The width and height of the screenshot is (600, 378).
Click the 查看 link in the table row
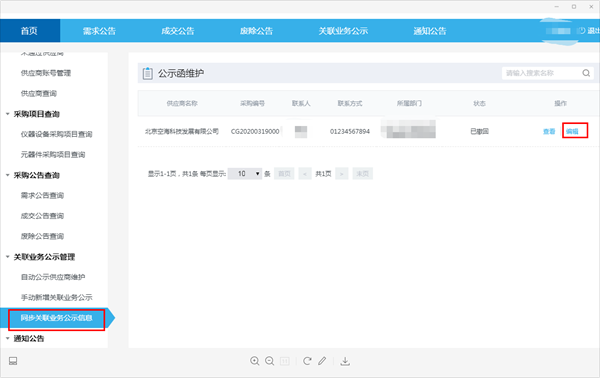[549, 131]
